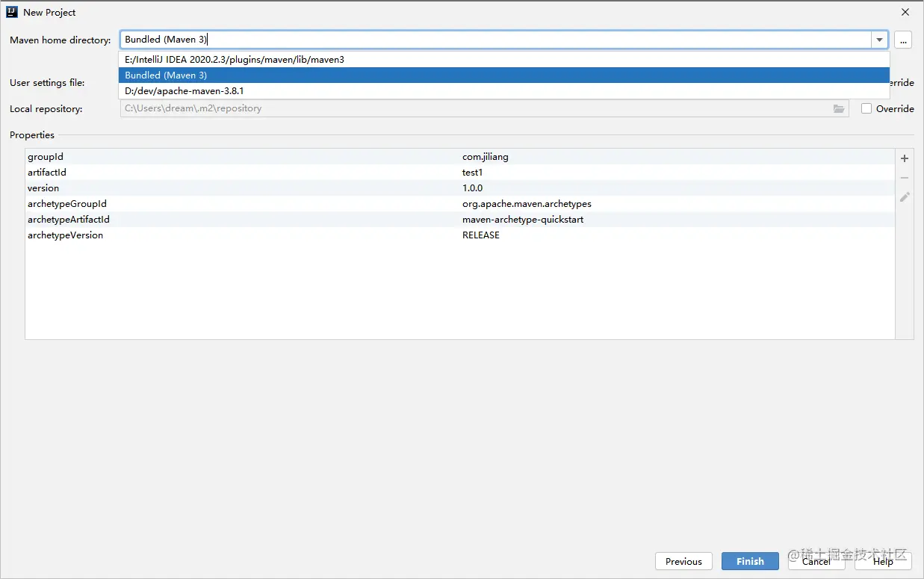Select the version property name
The image size is (924, 579).
pos(43,188)
